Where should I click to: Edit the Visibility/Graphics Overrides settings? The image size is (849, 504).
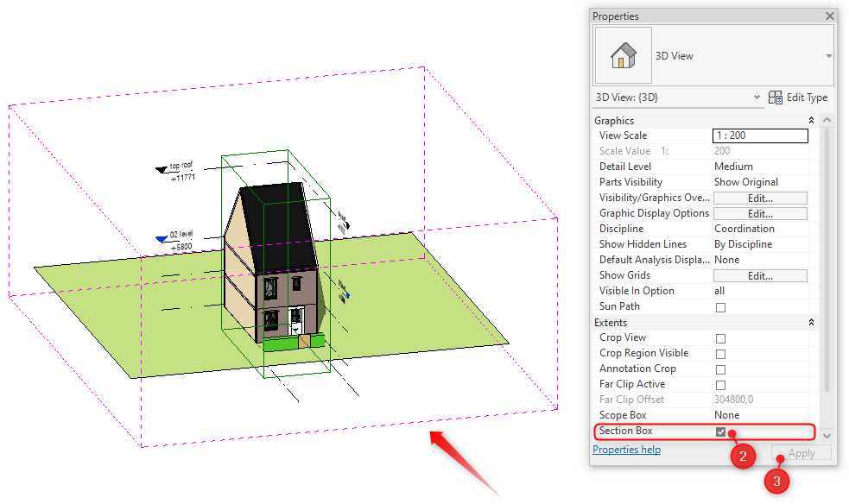(x=759, y=197)
